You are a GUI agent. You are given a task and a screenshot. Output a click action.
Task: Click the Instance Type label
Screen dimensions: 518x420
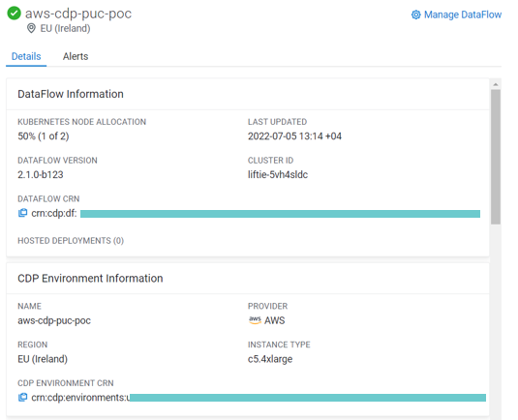[279, 345]
